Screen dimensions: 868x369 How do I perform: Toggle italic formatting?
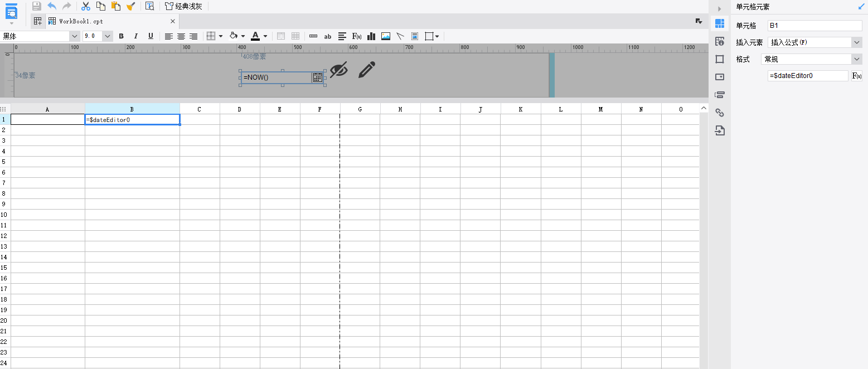tap(135, 36)
